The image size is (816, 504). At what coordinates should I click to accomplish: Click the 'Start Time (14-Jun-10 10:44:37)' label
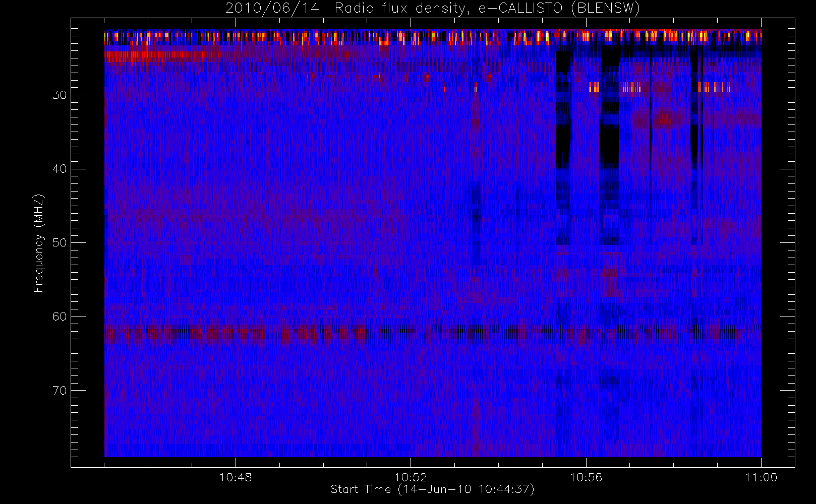[x=432, y=489]
